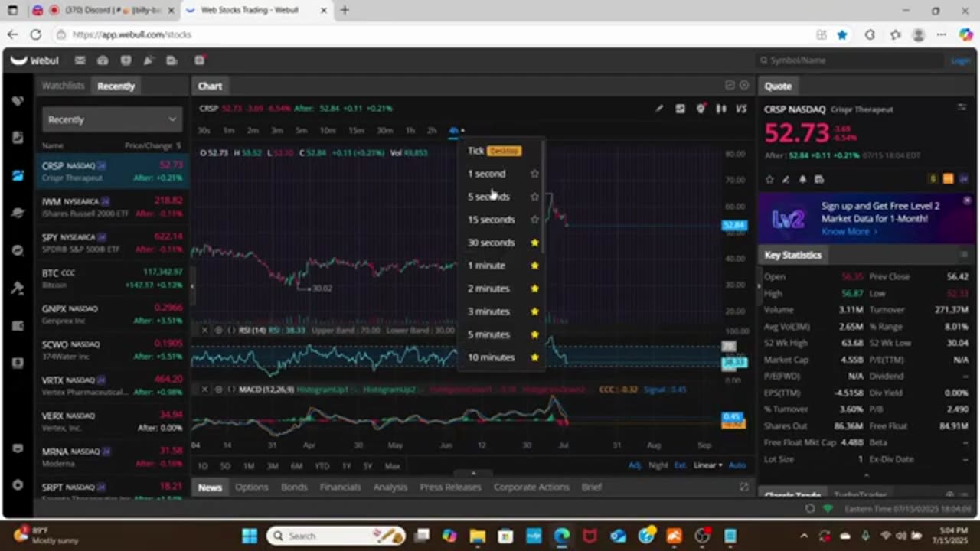Screen dimensions: 980x551
Task: Unfavorite the 2 minutes interval star
Action: [534, 289]
